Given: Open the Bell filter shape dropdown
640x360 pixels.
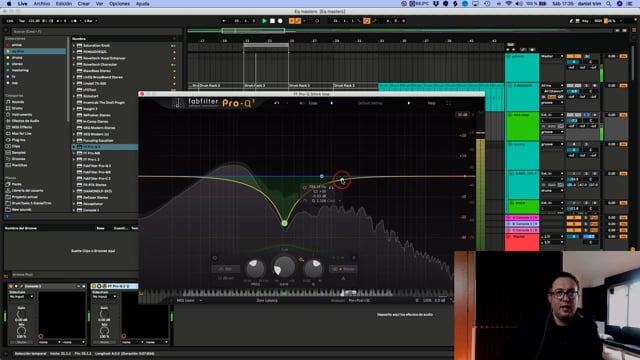Looking at the screenshot, I should [225, 269].
